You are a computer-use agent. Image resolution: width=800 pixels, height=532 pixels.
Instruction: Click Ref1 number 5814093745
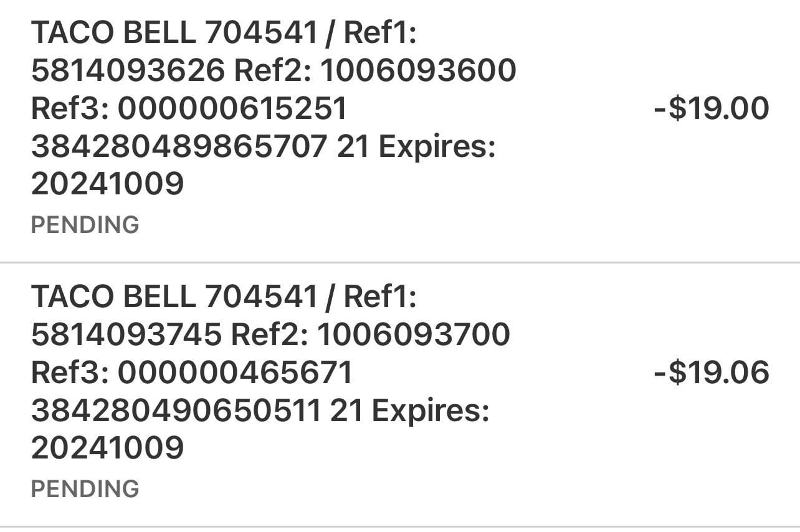coord(126,335)
